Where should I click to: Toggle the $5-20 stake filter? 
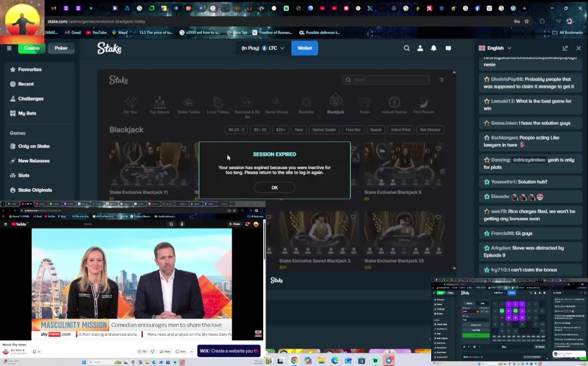click(260, 130)
